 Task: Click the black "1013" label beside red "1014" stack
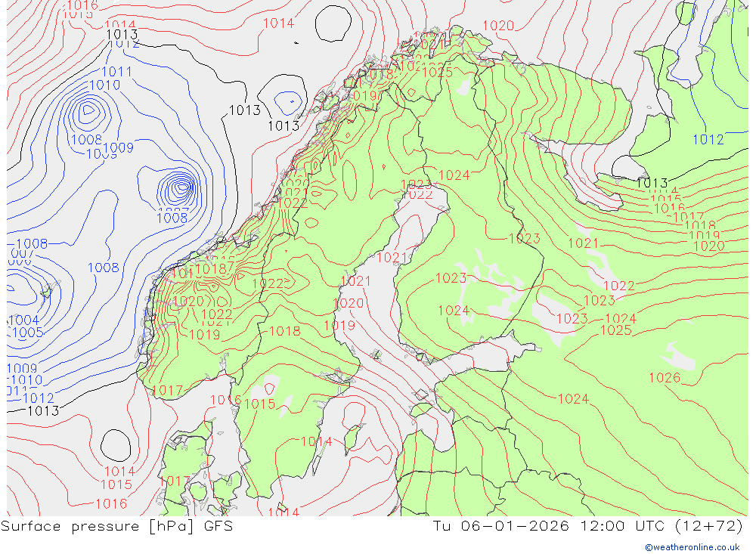pyautogui.click(x=652, y=183)
